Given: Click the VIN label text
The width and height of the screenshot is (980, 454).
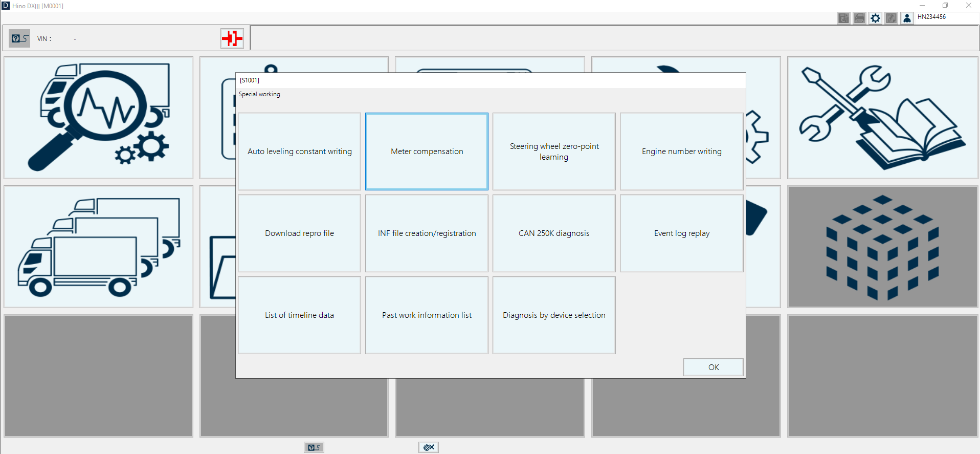Looking at the screenshot, I should tap(44, 39).
